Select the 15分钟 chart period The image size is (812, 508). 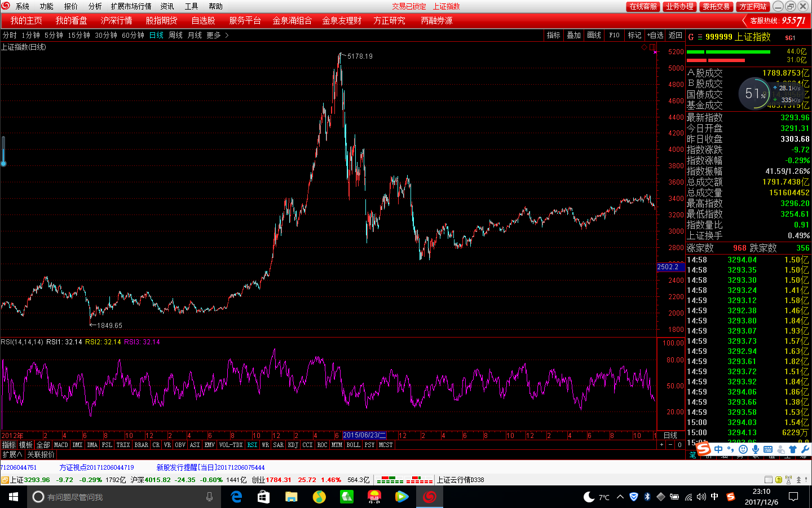click(79, 35)
